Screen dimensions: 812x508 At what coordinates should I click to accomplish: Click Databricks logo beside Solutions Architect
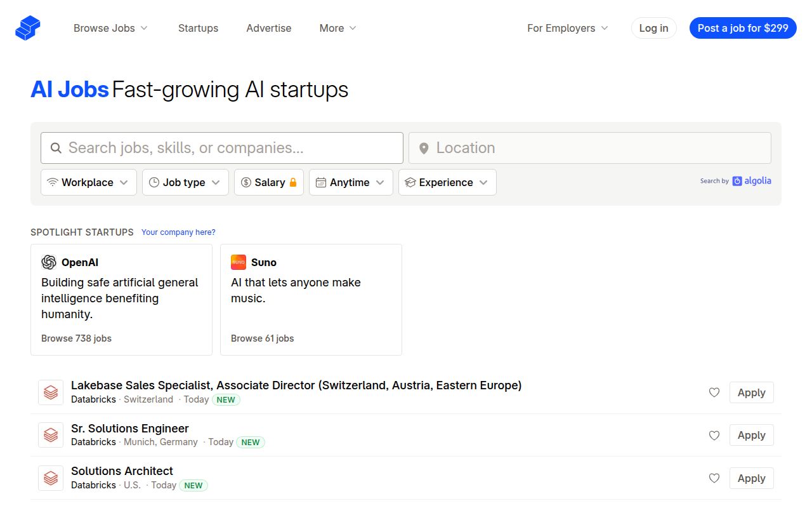[x=51, y=478]
